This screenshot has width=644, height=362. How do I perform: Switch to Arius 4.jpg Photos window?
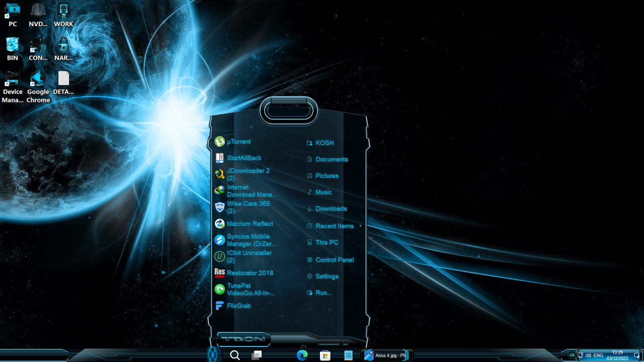[x=387, y=355]
